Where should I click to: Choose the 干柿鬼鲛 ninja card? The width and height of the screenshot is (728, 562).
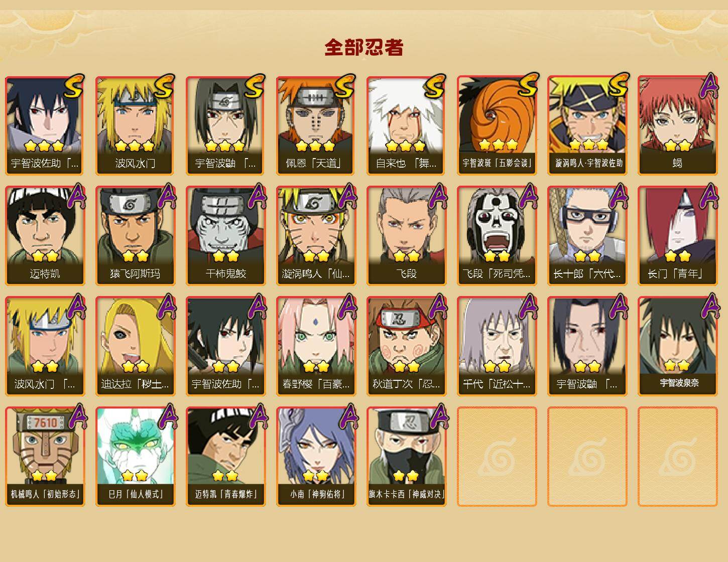pyautogui.click(x=226, y=236)
